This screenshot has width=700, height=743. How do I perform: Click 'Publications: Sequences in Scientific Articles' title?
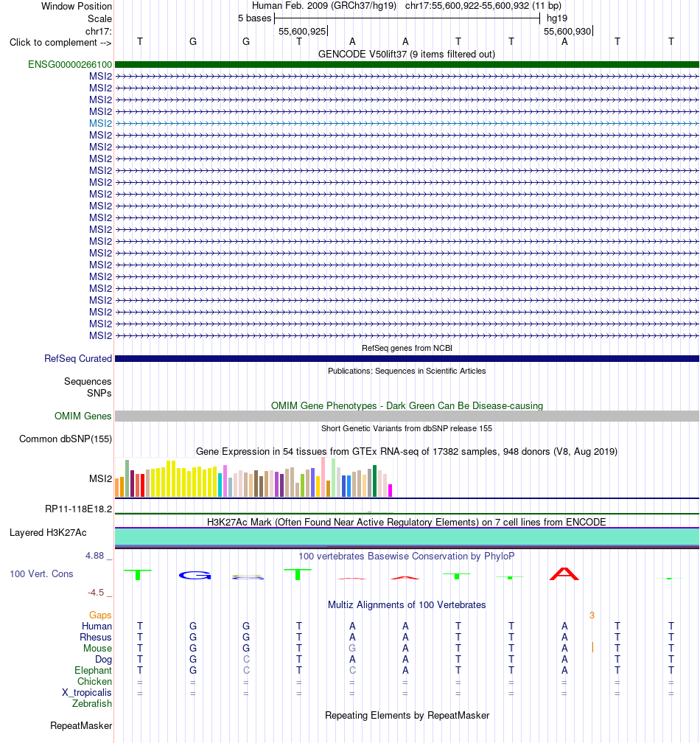(x=407, y=371)
